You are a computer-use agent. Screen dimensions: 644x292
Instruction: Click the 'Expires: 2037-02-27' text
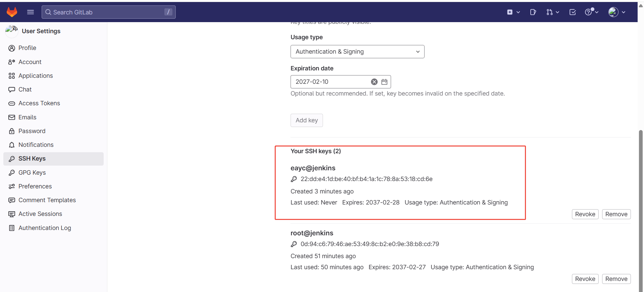(397, 267)
